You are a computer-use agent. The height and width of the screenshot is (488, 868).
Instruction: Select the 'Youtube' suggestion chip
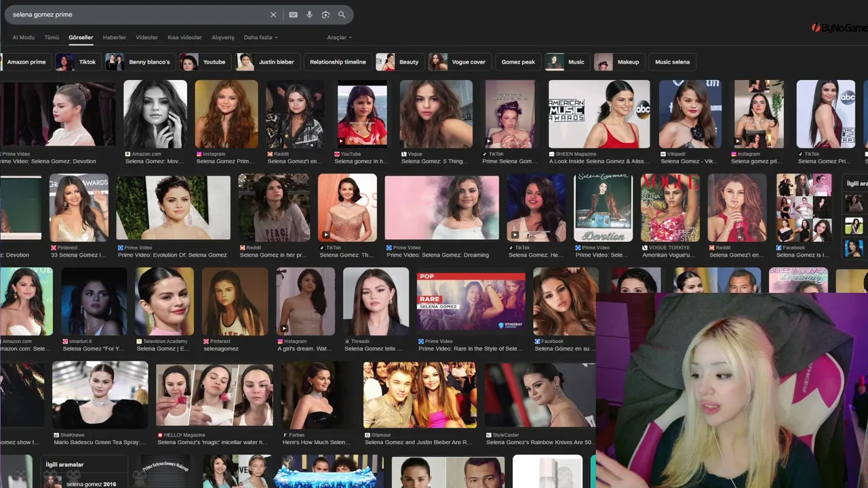pyautogui.click(x=204, y=62)
